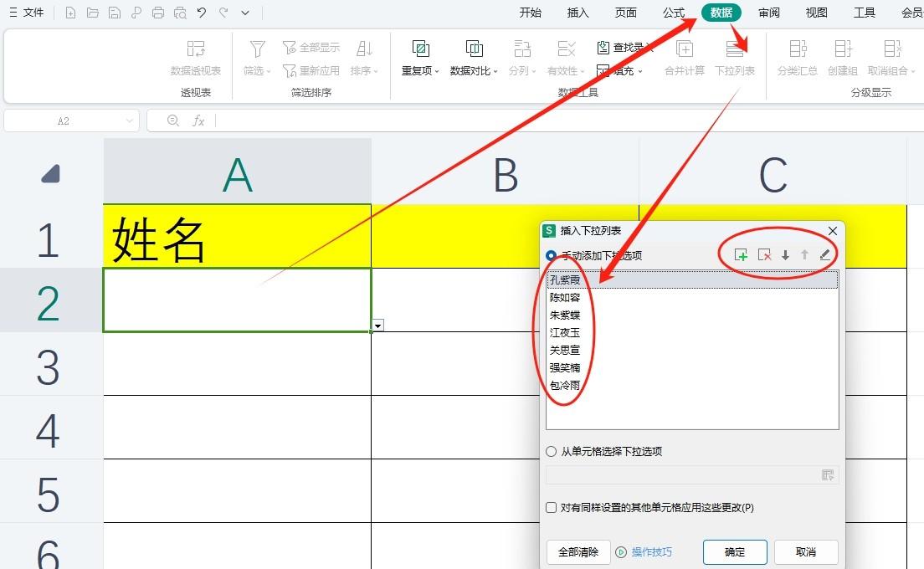
Task: Switch to the 工具 tab
Action: [865, 13]
